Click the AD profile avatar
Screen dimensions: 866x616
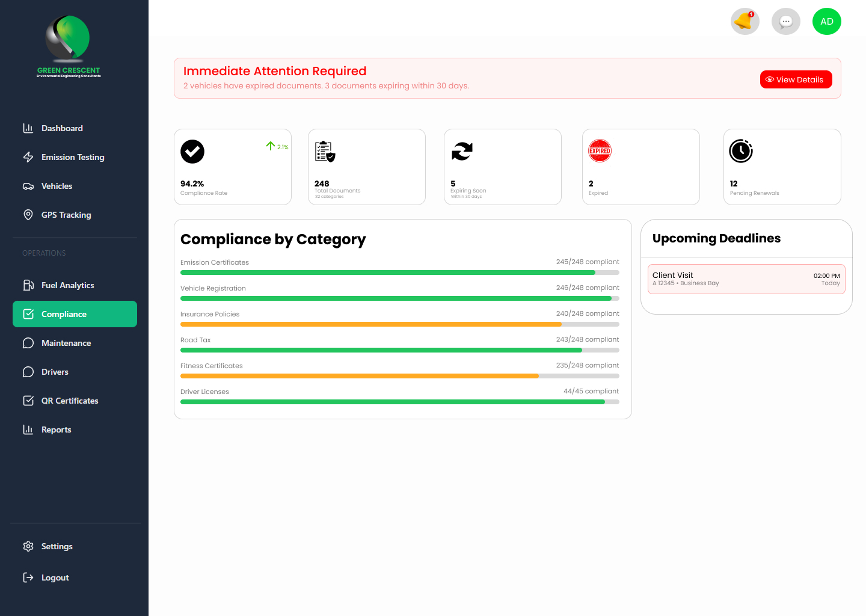tap(826, 21)
